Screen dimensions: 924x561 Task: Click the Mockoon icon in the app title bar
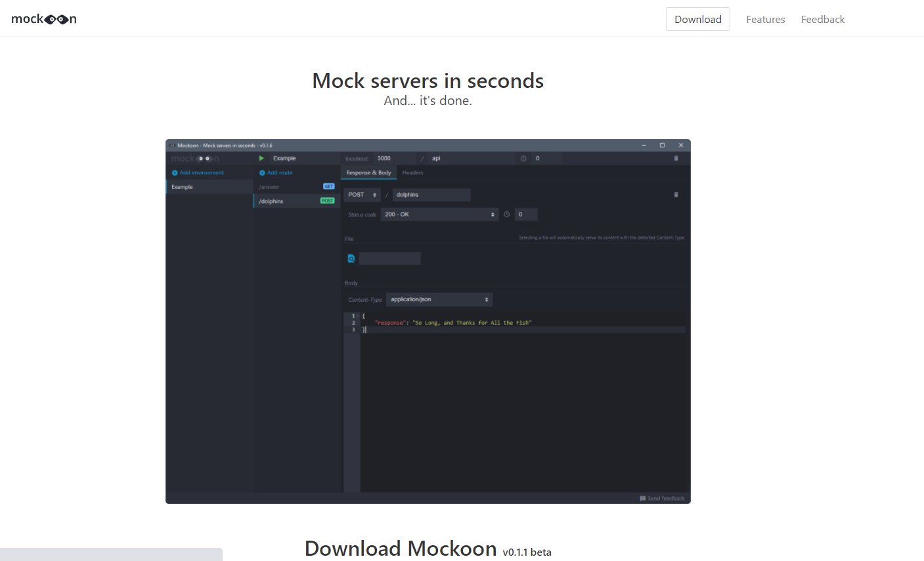pyautogui.click(x=172, y=145)
